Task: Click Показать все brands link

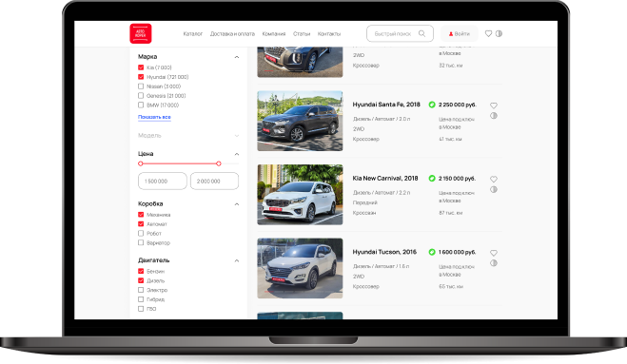Action: point(154,117)
